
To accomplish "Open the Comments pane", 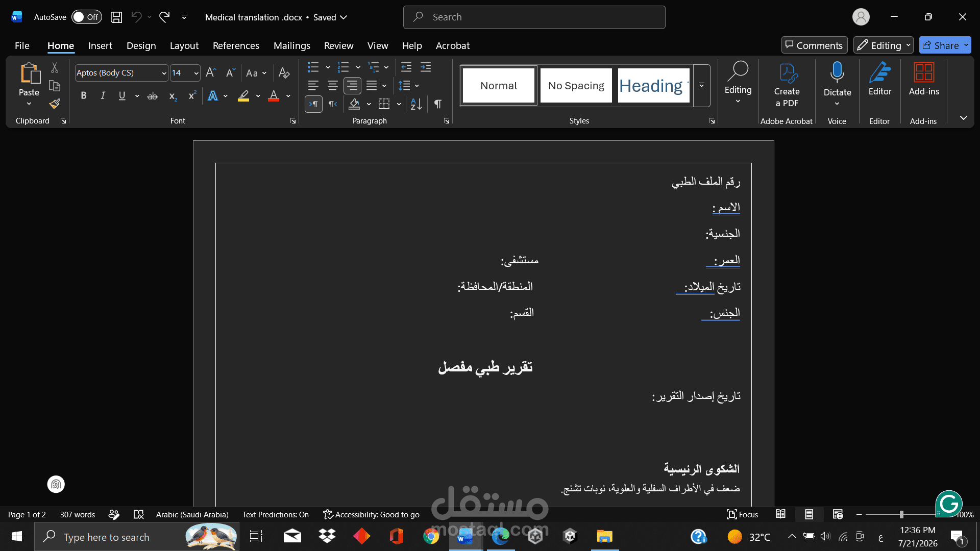I will (x=814, y=45).
